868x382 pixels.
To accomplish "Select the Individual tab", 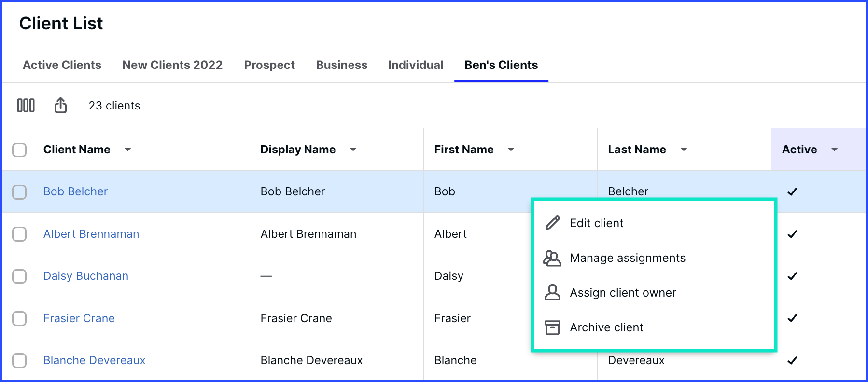I will point(416,65).
